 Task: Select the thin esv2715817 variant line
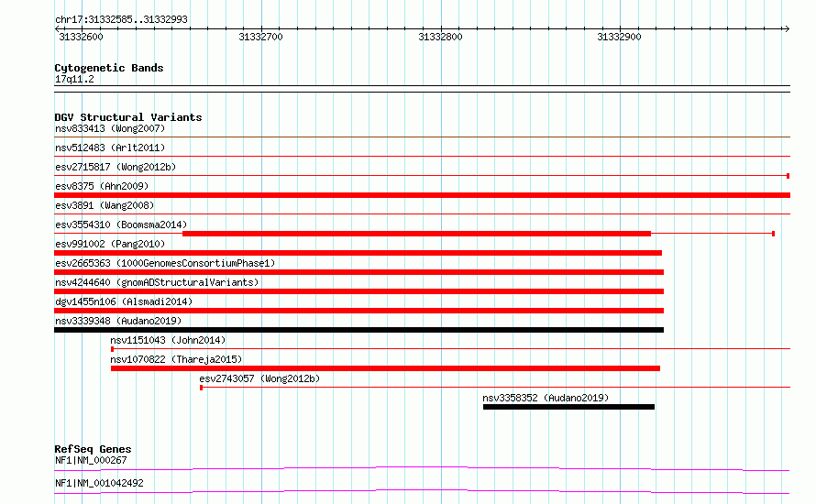tap(422, 176)
